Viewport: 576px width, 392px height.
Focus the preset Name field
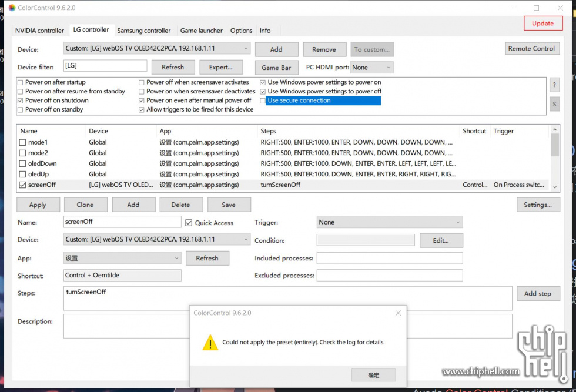pyautogui.click(x=122, y=222)
